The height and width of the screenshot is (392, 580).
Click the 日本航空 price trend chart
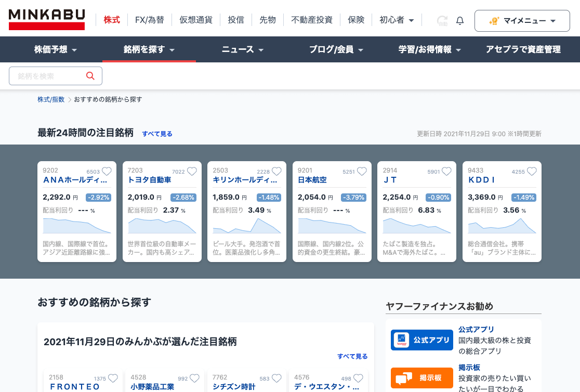coord(332,226)
